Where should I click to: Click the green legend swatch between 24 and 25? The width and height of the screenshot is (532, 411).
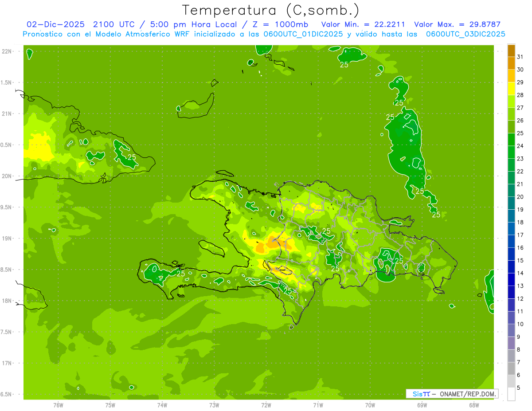(511, 139)
